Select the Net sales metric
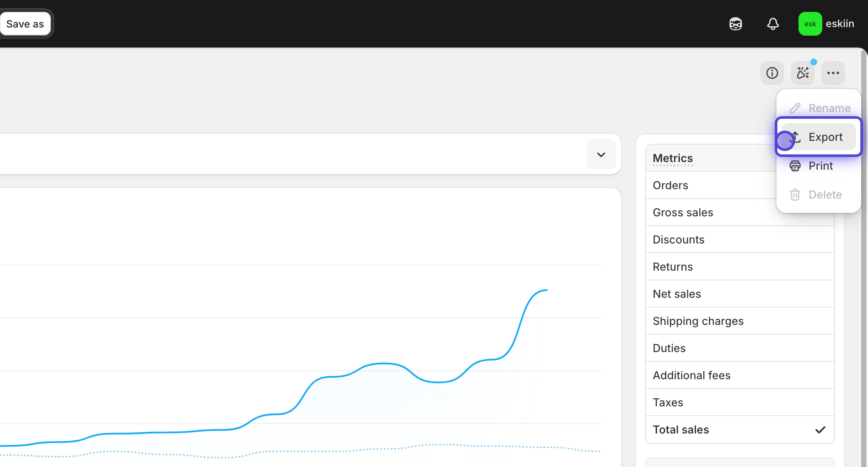The image size is (868, 467). pos(740,294)
